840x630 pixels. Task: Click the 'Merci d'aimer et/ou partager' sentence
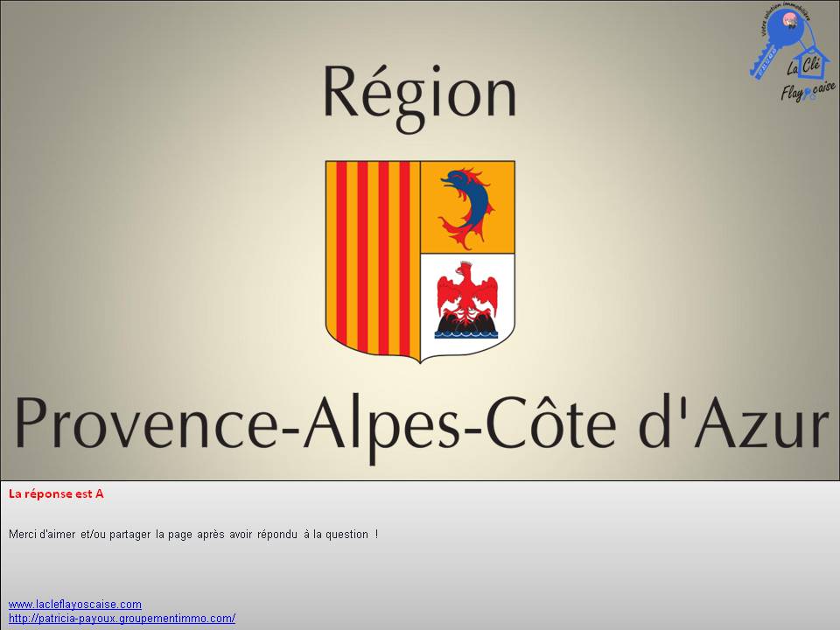(x=193, y=534)
